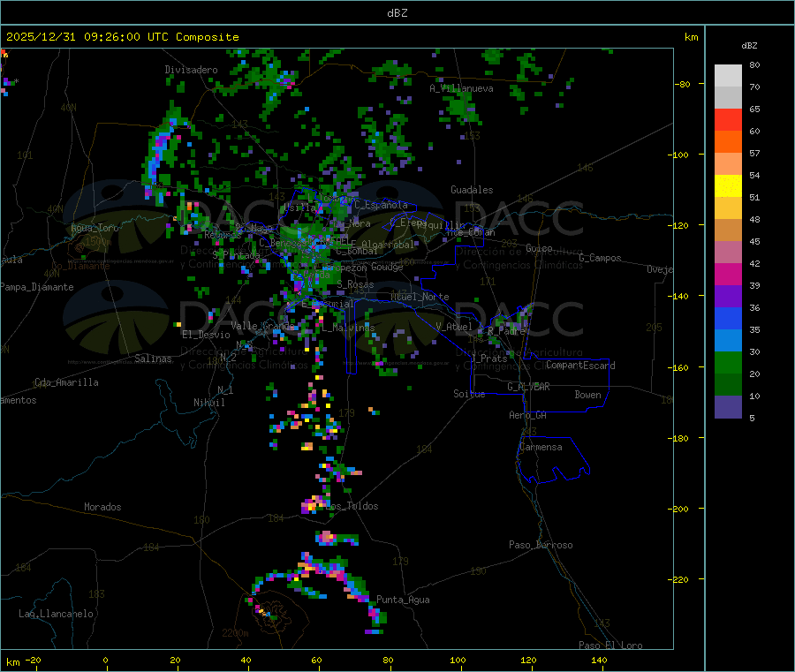Click the Cda_Amarilla place label
This screenshot has width=795, height=672.
[66, 382]
